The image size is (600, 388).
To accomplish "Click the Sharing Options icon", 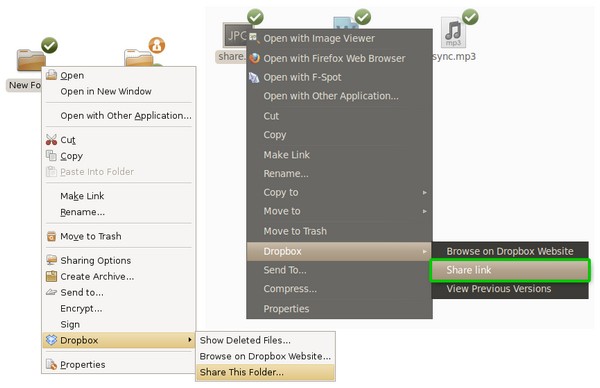I will [51, 260].
